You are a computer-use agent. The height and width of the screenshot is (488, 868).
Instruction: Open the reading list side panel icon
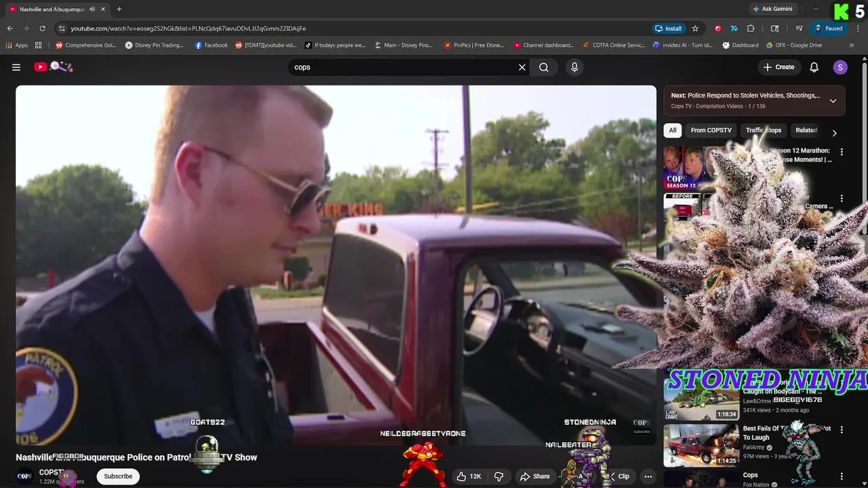point(775,28)
